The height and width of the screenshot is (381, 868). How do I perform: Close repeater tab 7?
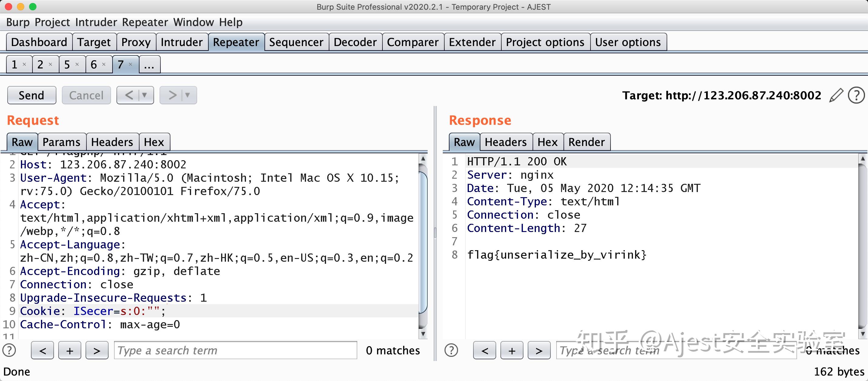131,64
